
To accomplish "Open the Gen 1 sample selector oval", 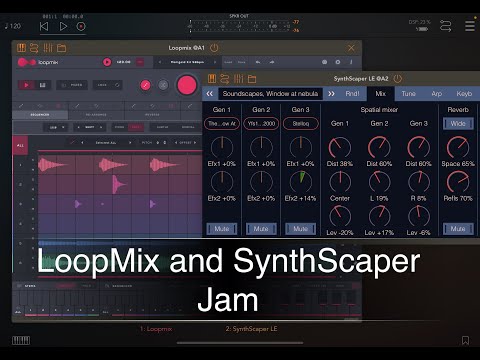I will tap(222, 124).
